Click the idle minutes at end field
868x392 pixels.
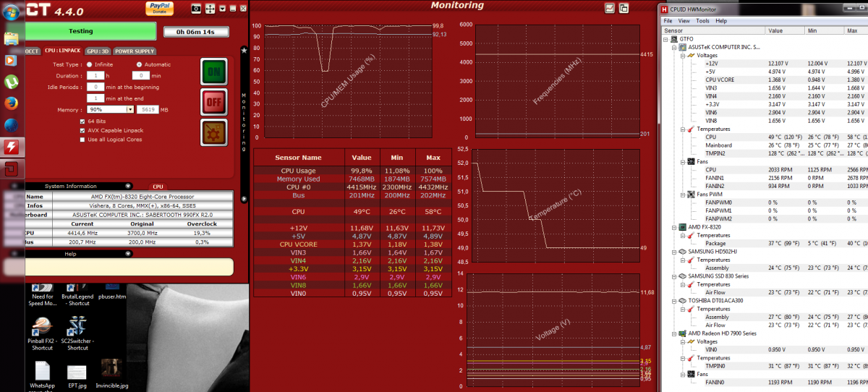(95, 98)
